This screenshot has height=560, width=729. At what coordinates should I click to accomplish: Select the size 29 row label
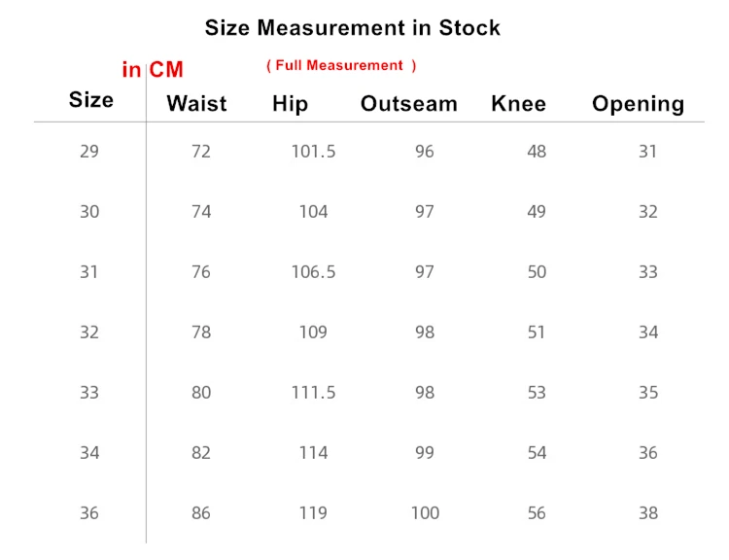[89, 152]
